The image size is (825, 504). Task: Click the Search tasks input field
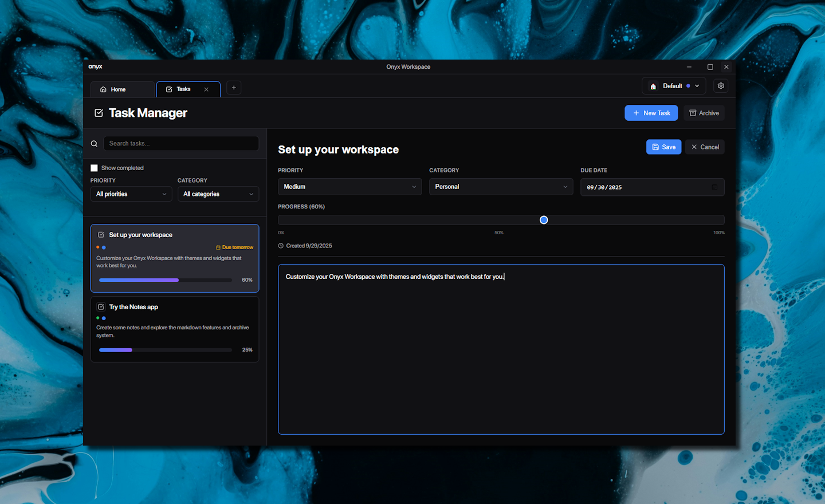point(181,144)
